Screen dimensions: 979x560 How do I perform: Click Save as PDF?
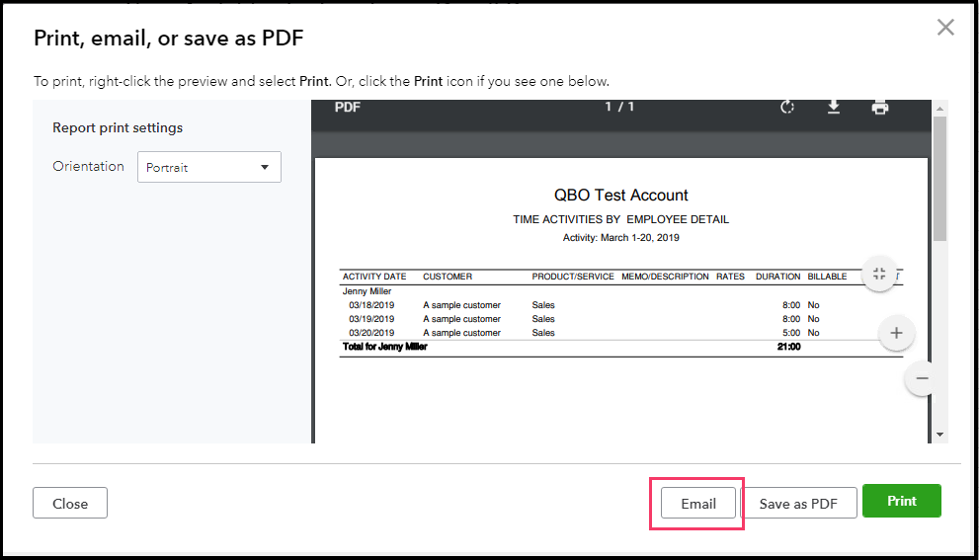[798, 503]
